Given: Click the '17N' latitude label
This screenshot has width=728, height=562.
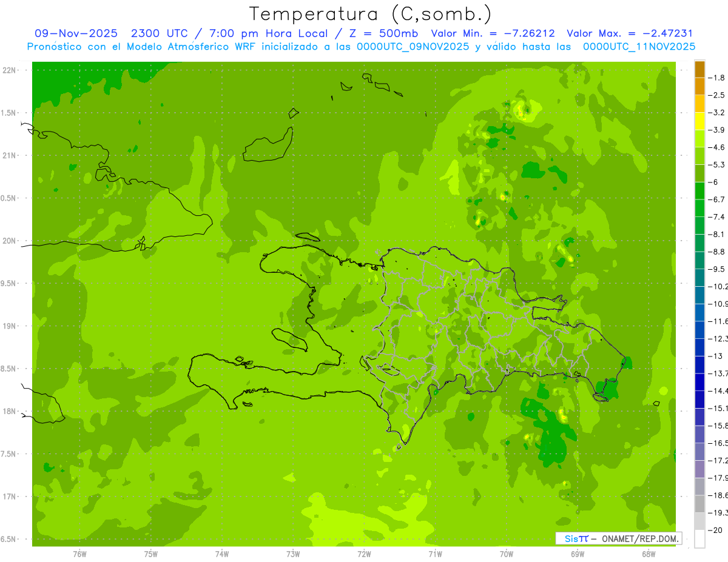Looking at the screenshot, I should pos(10,497).
